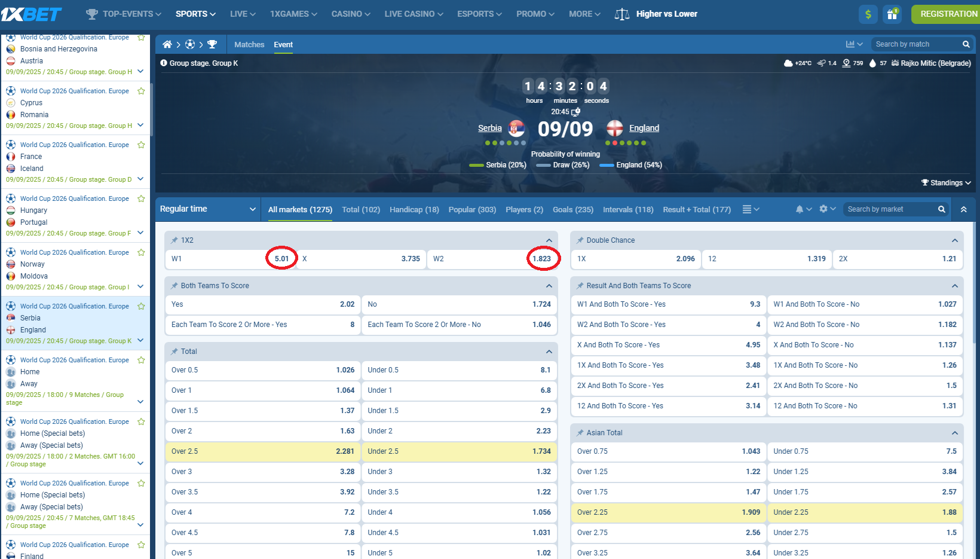Click the 1XBET logo
This screenshot has width=980, height=559.
[x=31, y=14]
